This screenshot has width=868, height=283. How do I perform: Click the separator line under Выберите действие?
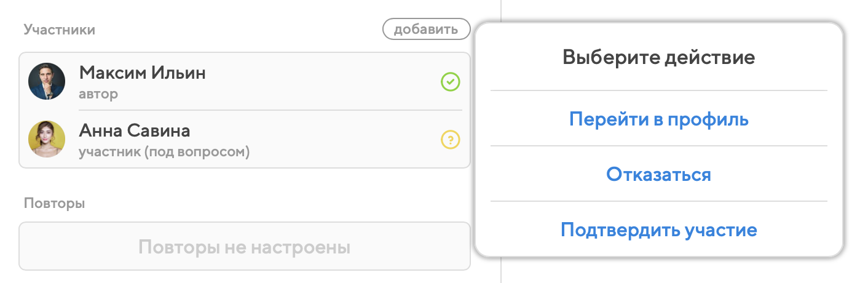(658, 90)
